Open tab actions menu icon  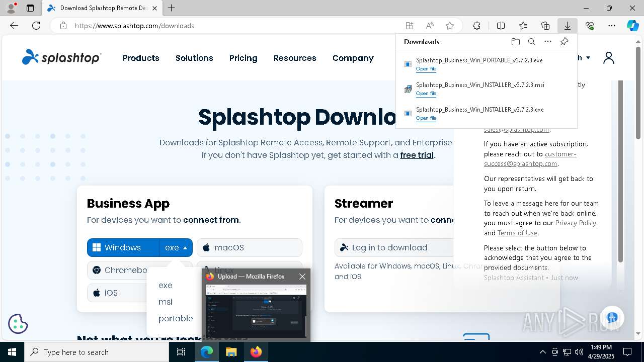30,8
